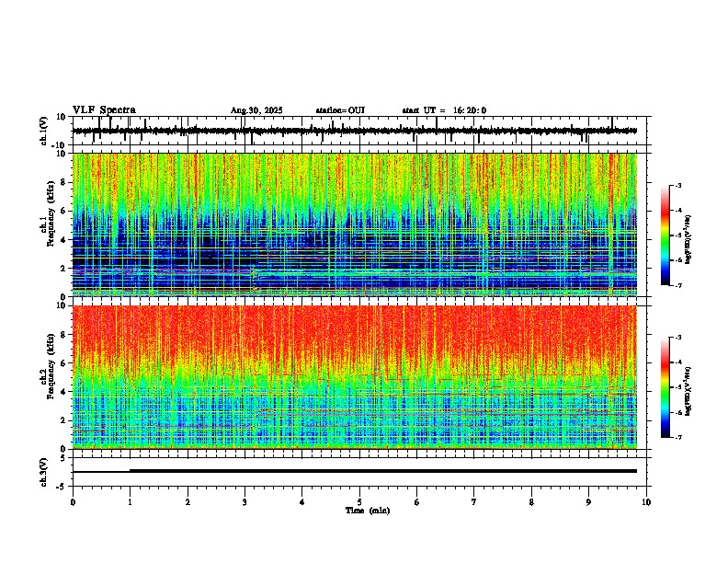Click tick label "9" on the time axis
Screen dimensions: 728x563
[588, 502]
